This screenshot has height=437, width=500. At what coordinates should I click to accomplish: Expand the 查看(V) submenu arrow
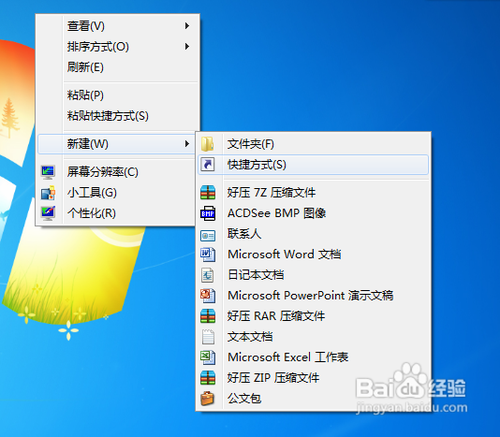click(x=187, y=26)
